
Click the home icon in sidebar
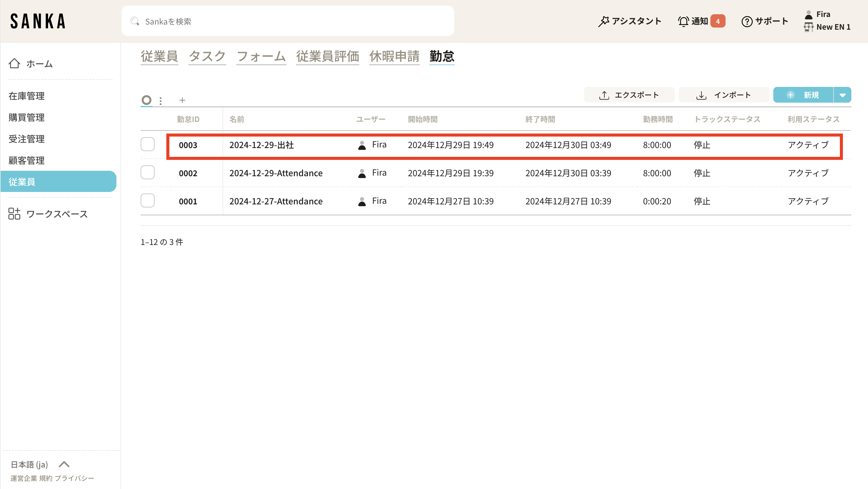coord(14,63)
